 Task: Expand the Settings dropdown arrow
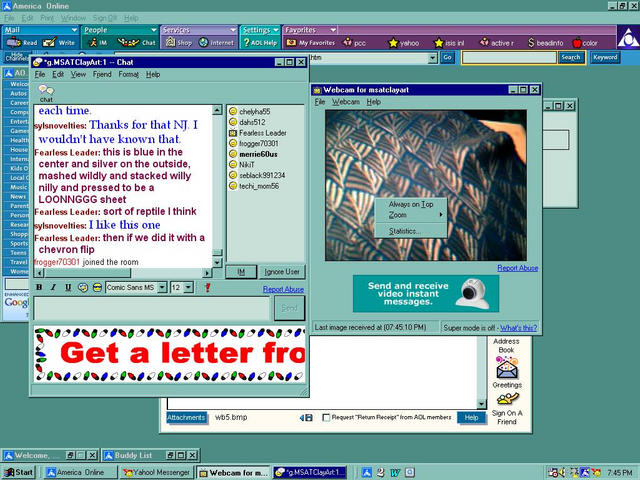click(276, 30)
